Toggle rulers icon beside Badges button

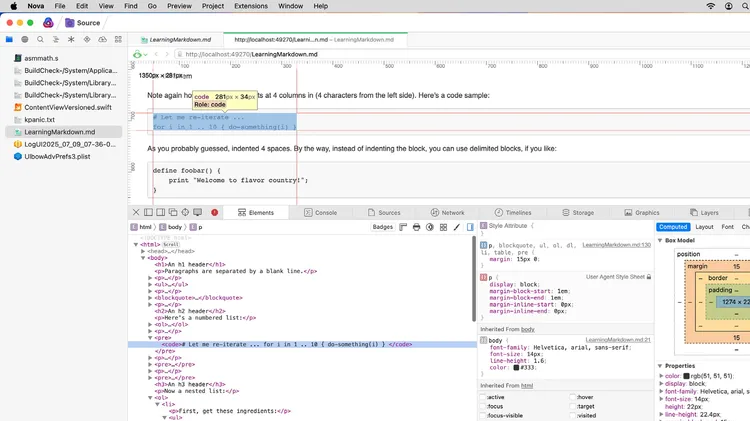[403, 227]
